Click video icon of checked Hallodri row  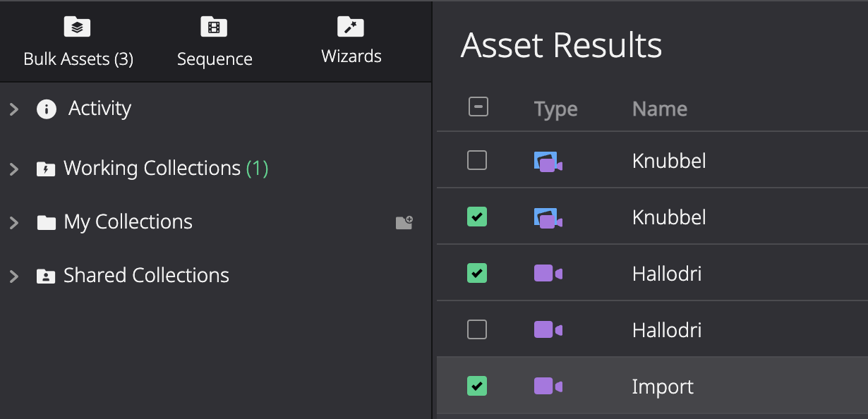point(548,273)
